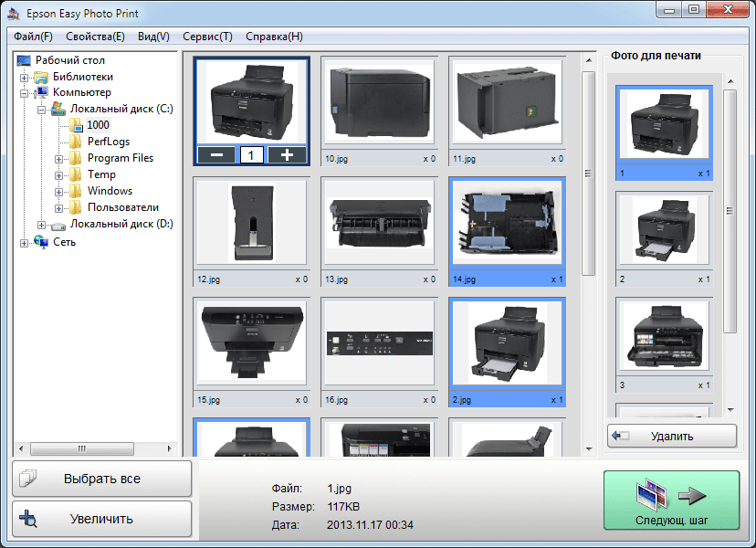Viewport: 756px width, 548px height.
Task: Select the 15.jpg thumbnail
Action: click(x=252, y=353)
